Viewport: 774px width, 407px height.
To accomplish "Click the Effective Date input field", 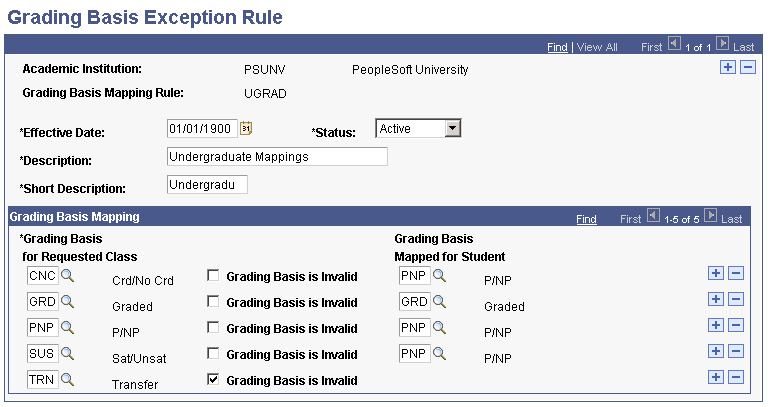I will pos(202,128).
